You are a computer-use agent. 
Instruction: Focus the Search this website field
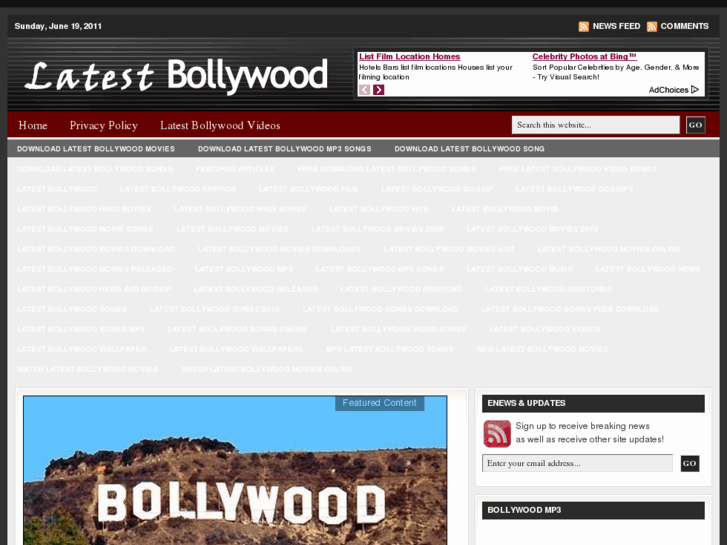[596, 125]
